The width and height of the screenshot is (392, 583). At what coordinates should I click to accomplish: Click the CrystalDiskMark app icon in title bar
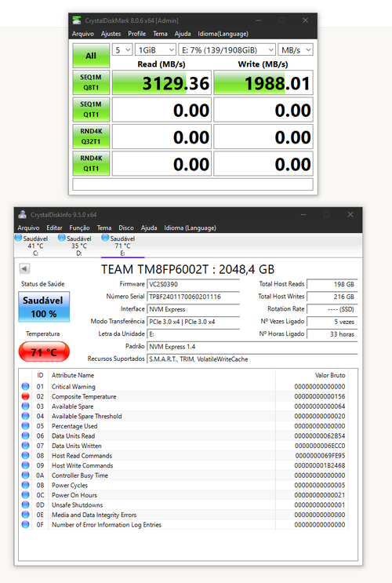click(x=77, y=20)
